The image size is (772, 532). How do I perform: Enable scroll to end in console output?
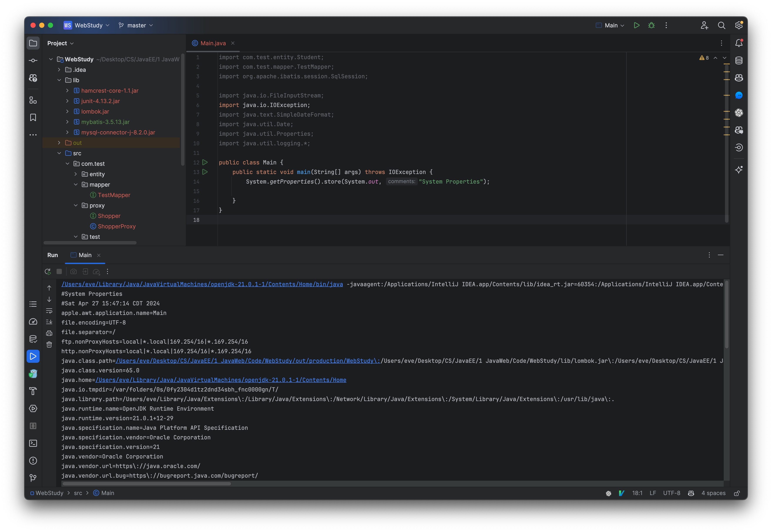click(49, 322)
